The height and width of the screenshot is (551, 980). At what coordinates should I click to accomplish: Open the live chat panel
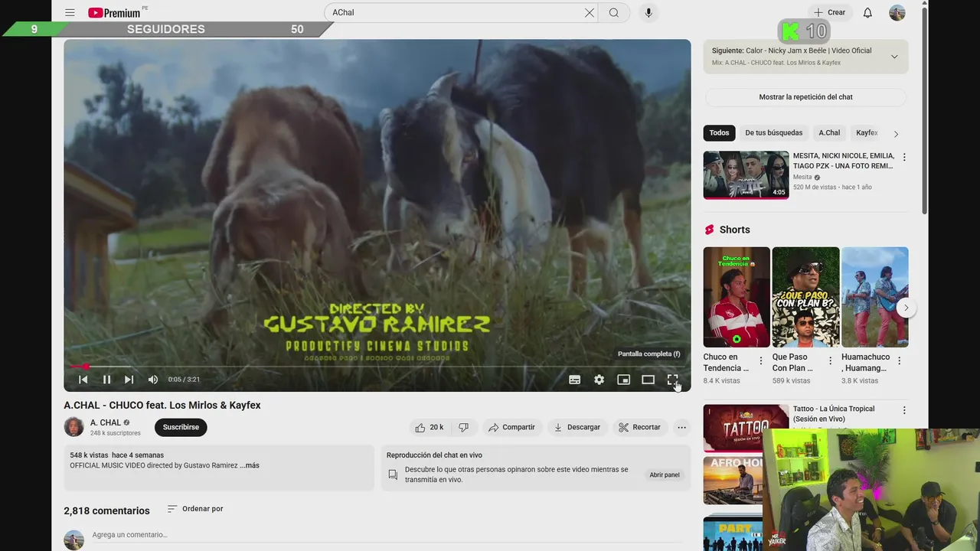coord(665,474)
